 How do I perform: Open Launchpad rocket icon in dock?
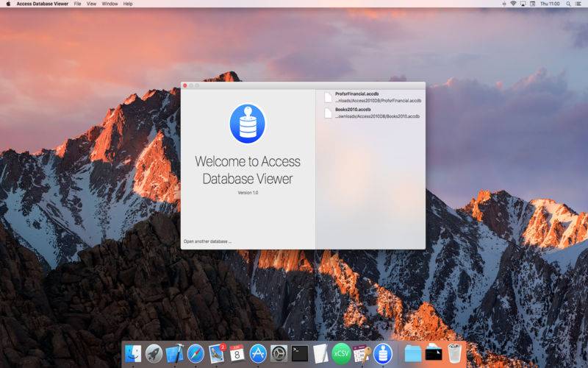pos(154,353)
